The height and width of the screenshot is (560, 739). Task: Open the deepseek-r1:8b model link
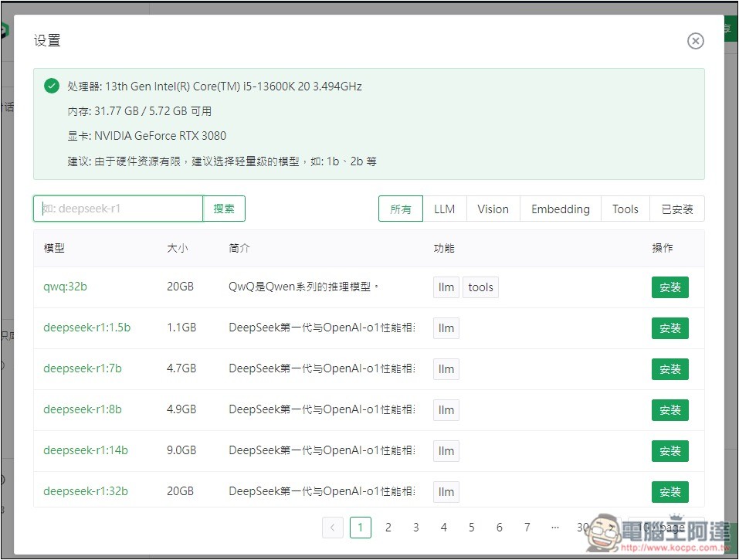click(83, 409)
